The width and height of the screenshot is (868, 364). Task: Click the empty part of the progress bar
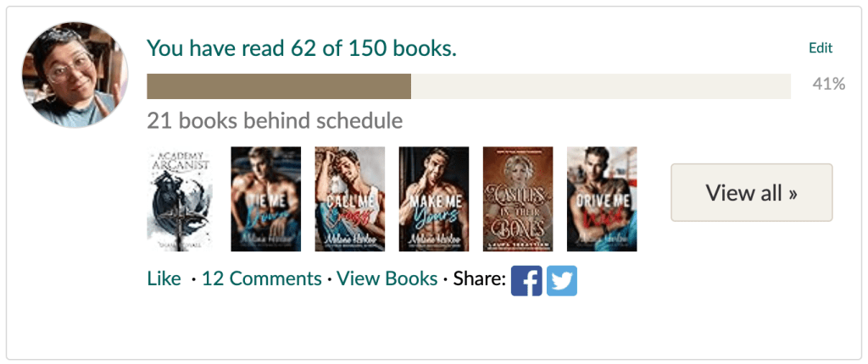click(601, 86)
